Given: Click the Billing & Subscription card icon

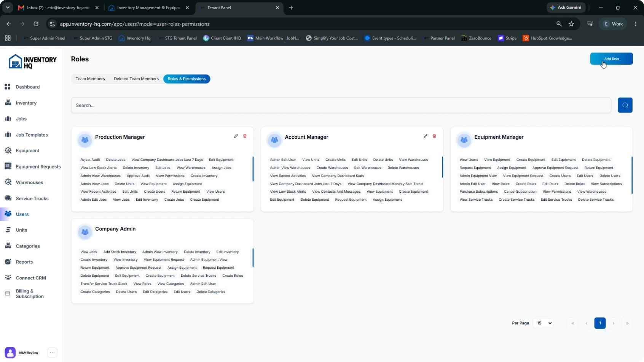Looking at the screenshot, I should point(8,294).
